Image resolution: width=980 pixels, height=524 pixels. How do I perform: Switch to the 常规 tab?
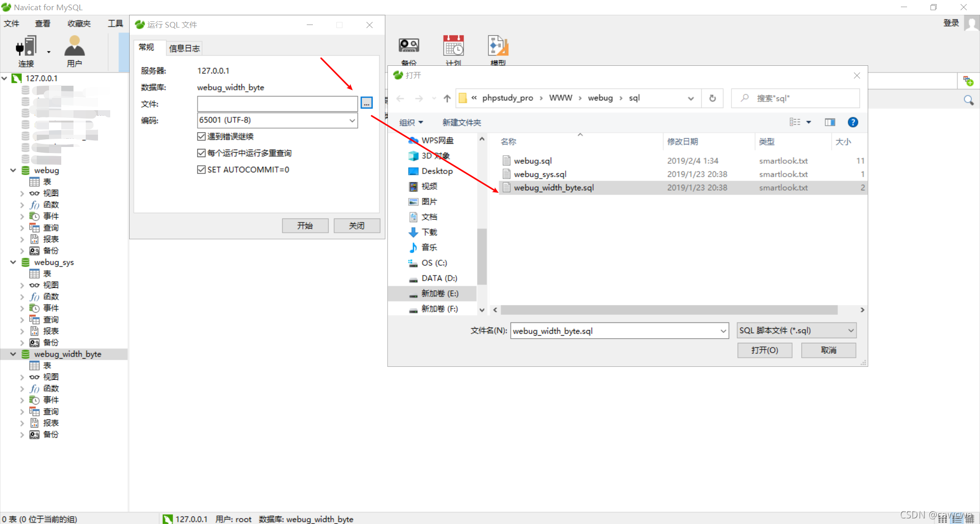coord(146,47)
